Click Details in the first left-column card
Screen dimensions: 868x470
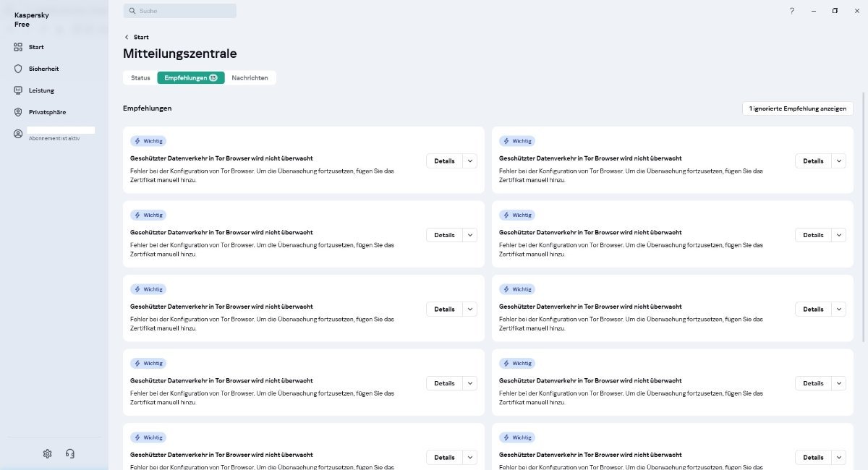click(x=444, y=161)
